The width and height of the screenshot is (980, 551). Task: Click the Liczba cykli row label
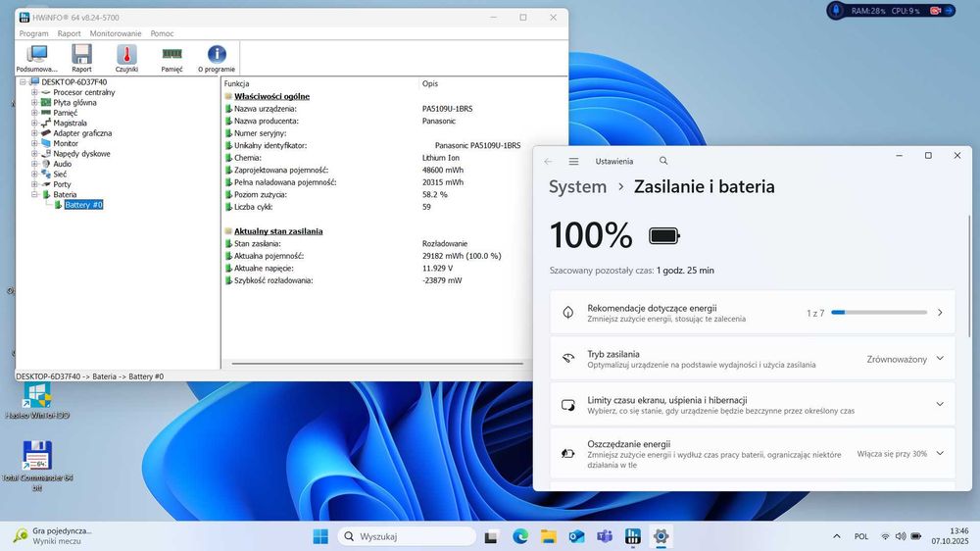coord(253,207)
